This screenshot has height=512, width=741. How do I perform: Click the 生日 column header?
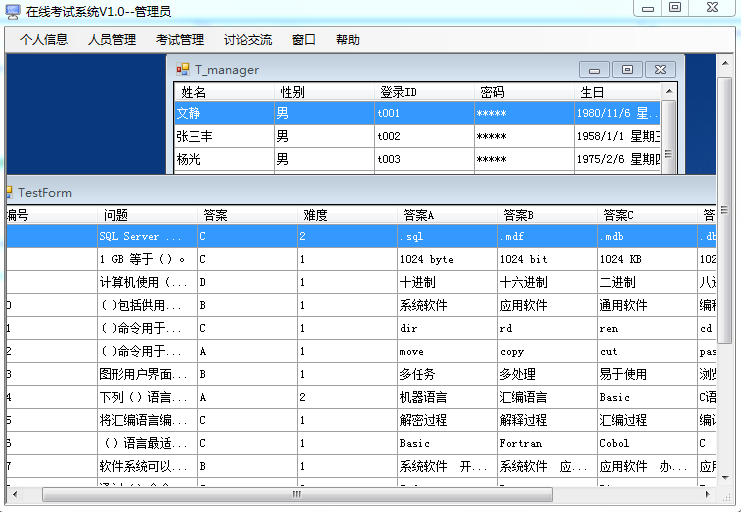point(617,92)
